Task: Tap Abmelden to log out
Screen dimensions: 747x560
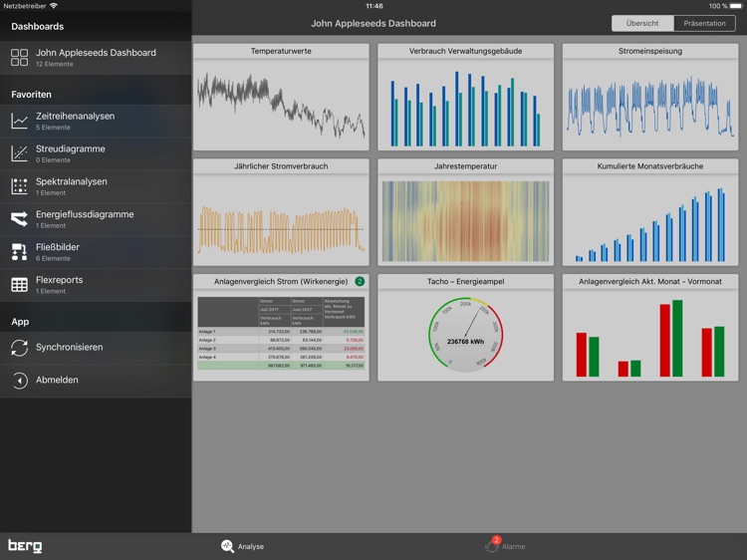Action: coord(96,381)
